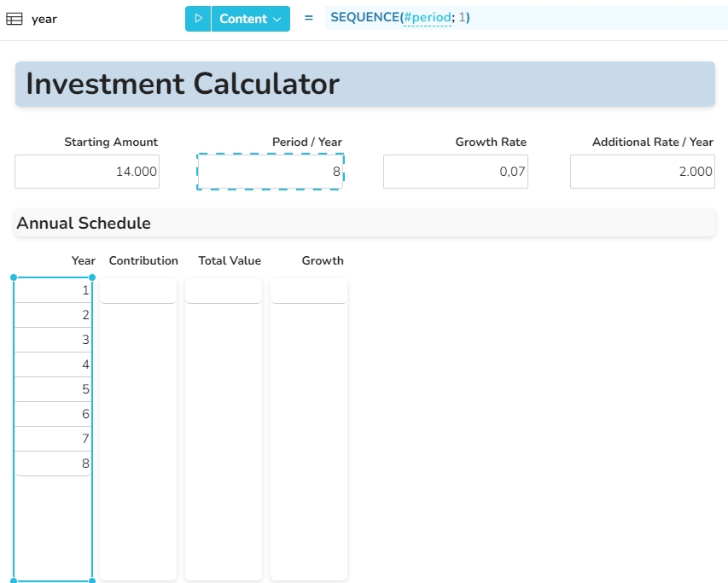The image size is (728, 583).
Task: Click the Total Value column header
Action: 230,260
